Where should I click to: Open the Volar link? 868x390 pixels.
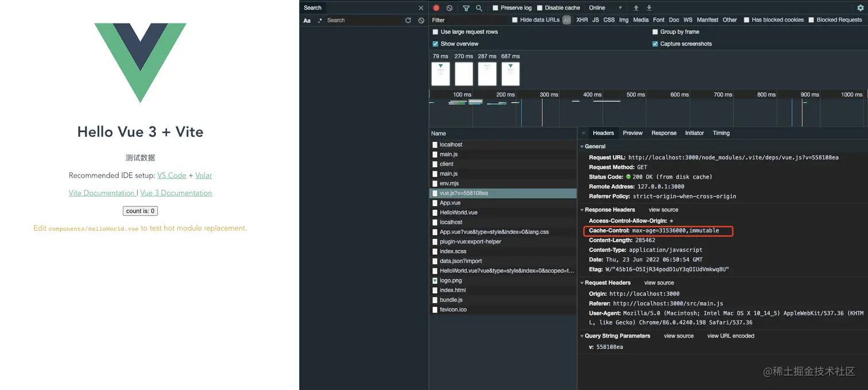coord(204,176)
